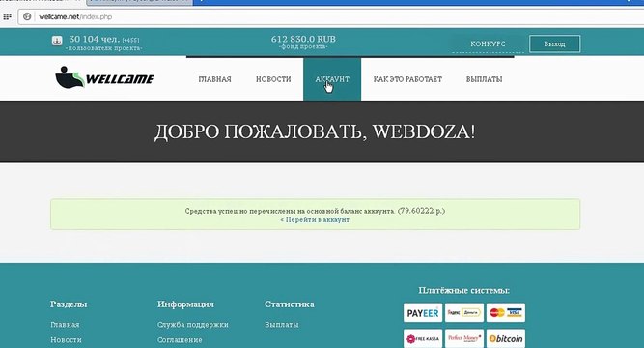
Task: Open the КОНКУРС link in header
Action: tap(488, 44)
